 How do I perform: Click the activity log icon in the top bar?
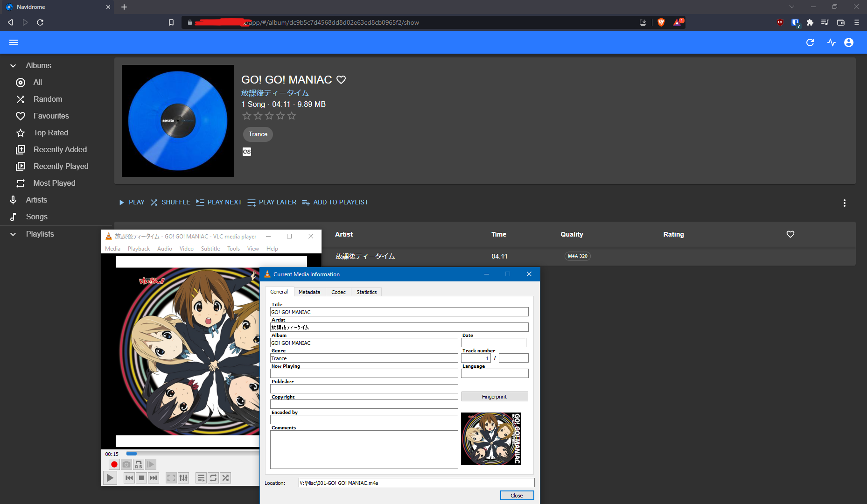click(x=832, y=42)
